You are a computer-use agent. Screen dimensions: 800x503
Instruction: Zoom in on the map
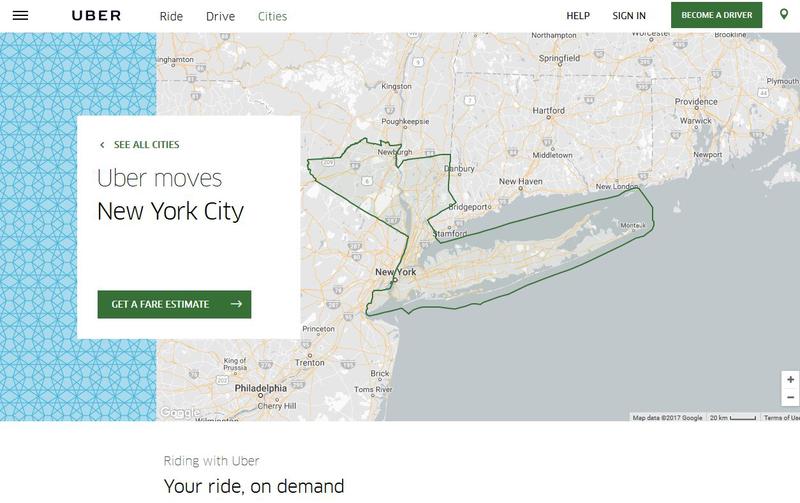pyautogui.click(x=790, y=380)
